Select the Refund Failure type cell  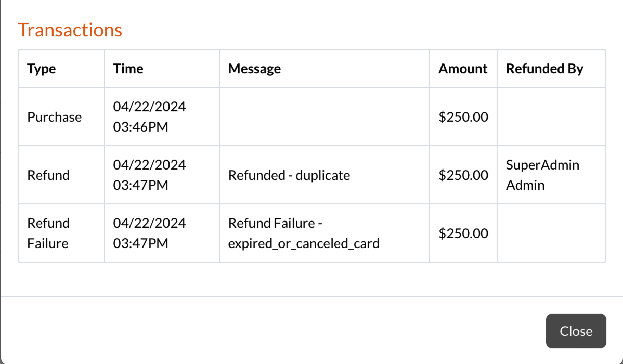[48, 233]
